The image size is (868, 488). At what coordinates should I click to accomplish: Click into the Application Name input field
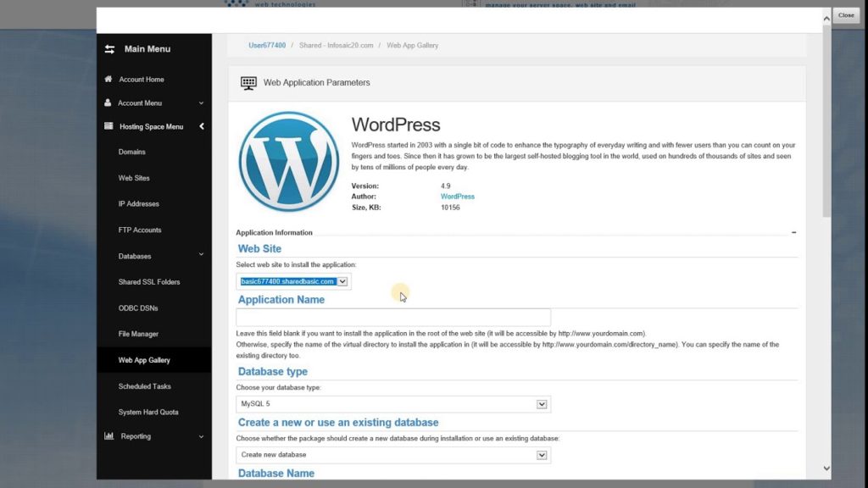tap(393, 317)
